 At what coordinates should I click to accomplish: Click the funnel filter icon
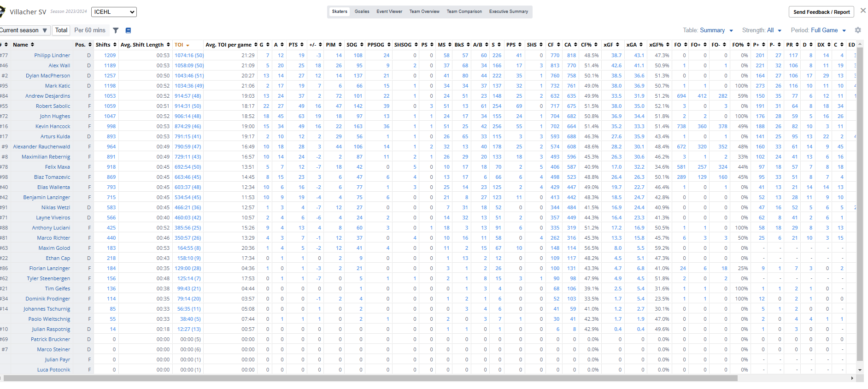[116, 30]
